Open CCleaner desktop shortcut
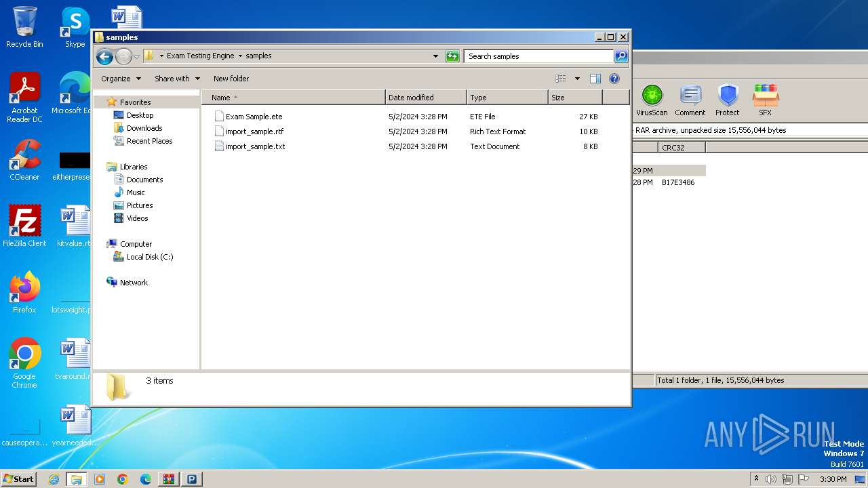This screenshot has height=488, width=868. click(24, 160)
